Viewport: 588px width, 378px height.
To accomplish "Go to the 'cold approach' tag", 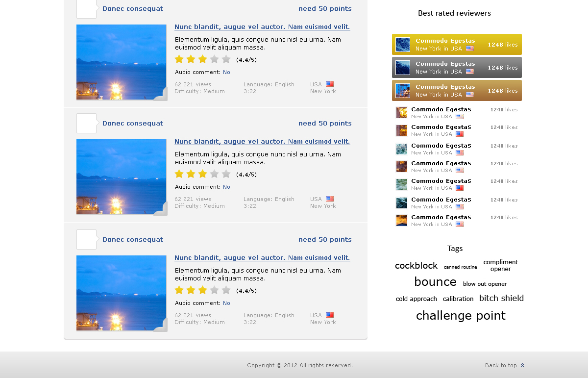I will 416,299.
